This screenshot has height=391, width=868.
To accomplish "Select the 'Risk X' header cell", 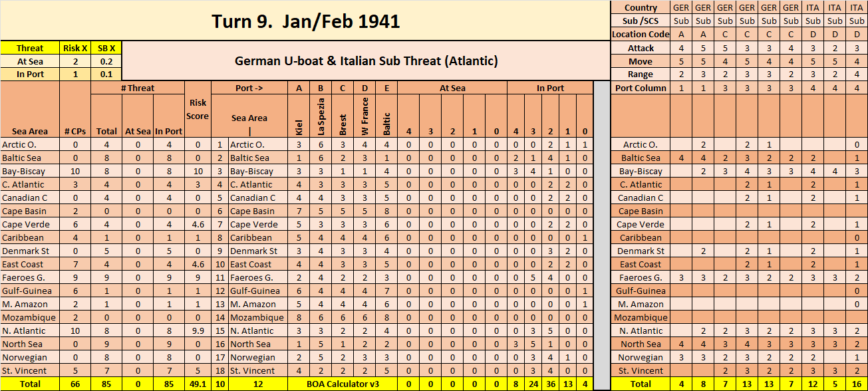I will pyautogui.click(x=75, y=48).
